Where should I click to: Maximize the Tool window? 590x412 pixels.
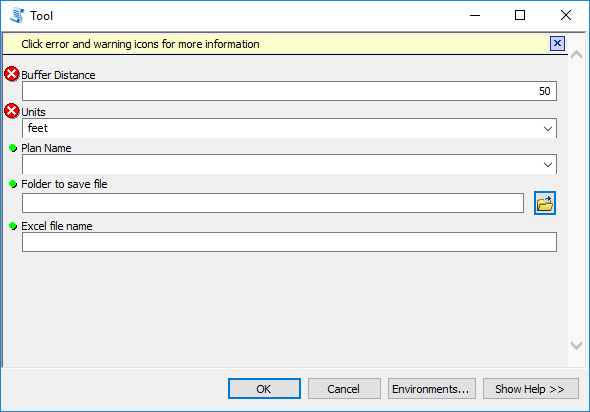coord(520,15)
